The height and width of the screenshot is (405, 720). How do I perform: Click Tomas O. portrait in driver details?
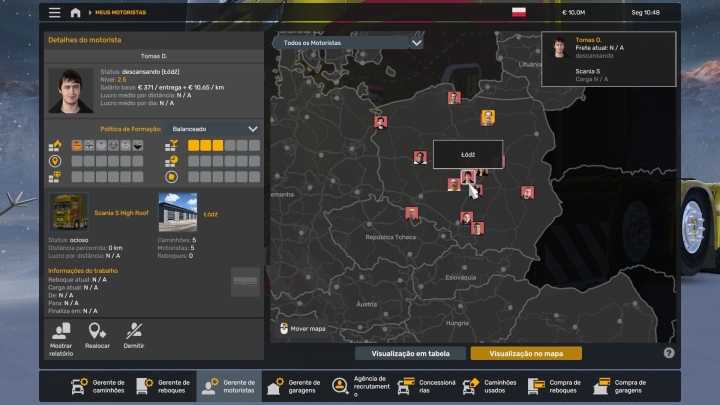(x=71, y=90)
